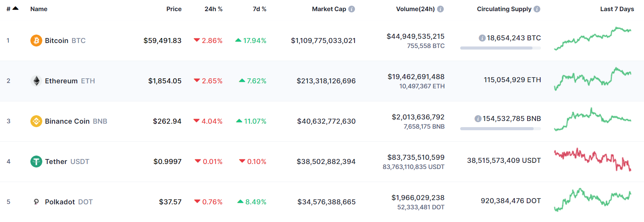This screenshot has height=222, width=644.
Task: Click Binance Coin market cap $40,632,772,630
Action: (x=326, y=121)
